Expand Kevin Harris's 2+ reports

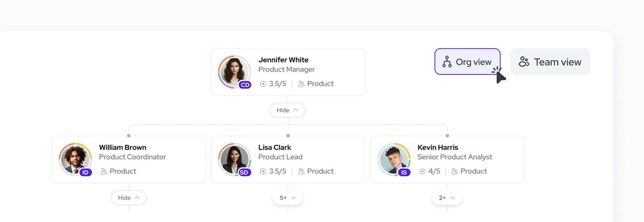point(447,198)
